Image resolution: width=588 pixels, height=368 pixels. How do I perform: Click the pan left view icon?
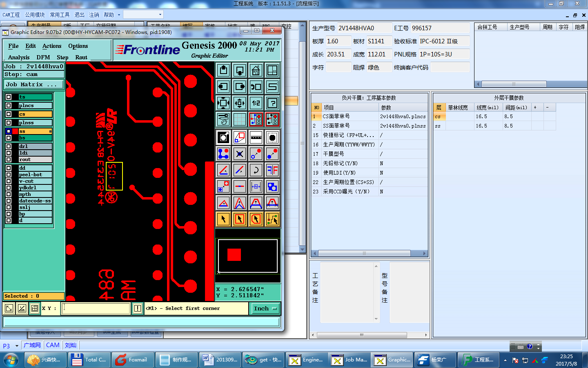tap(223, 87)
